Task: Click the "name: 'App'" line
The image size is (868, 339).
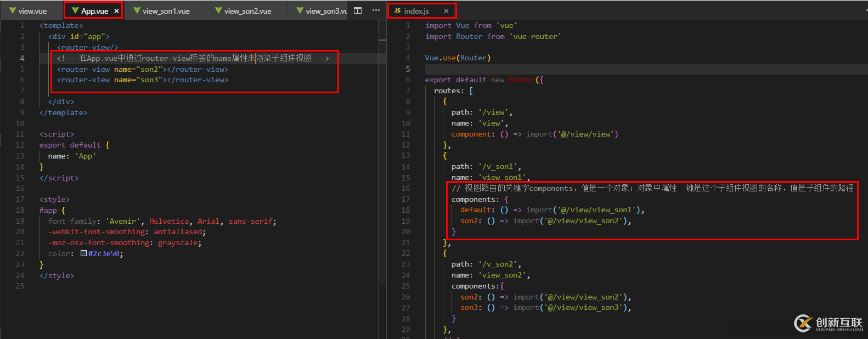Action: pyautogui.click(x=72, y=156)
